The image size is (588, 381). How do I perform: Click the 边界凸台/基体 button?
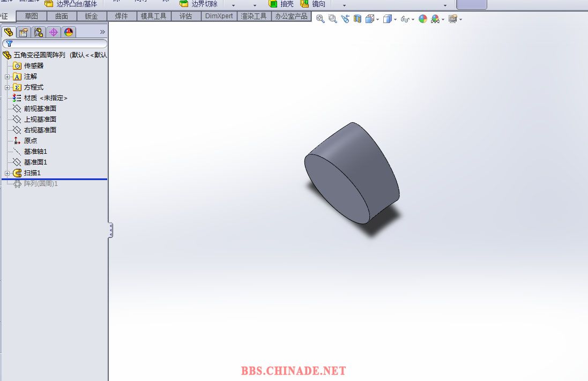pyautogui.click(x=71, y=4)
